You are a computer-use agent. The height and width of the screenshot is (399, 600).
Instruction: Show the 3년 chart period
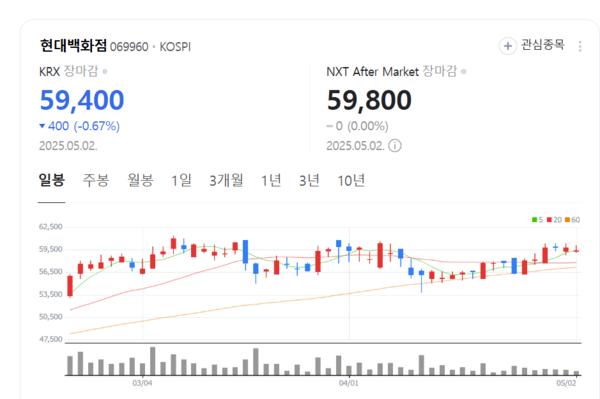[x=309, y=180]
